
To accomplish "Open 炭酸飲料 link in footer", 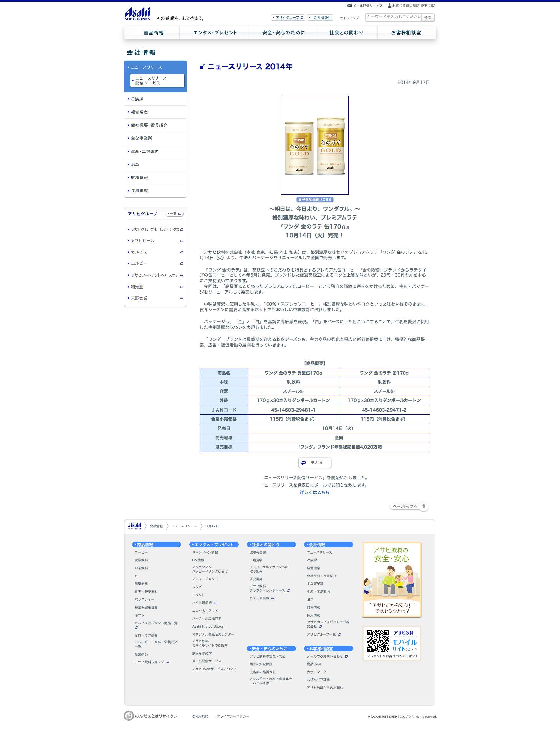I will tap(141, 560).
